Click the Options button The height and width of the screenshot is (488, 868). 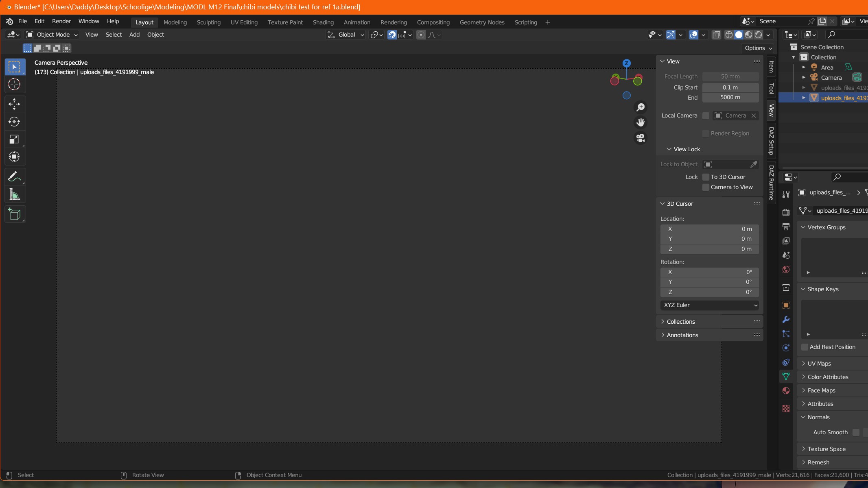point(758,48)
